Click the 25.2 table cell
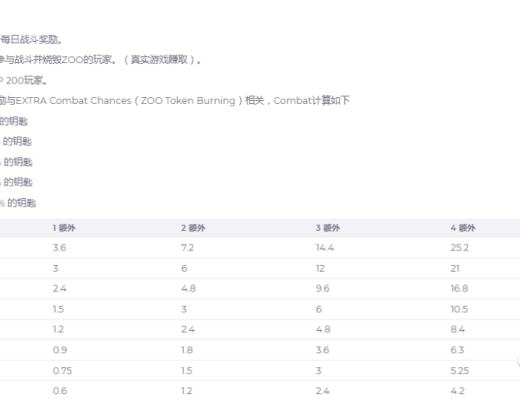This screenshot has height=400, width=520. point(460,248)
